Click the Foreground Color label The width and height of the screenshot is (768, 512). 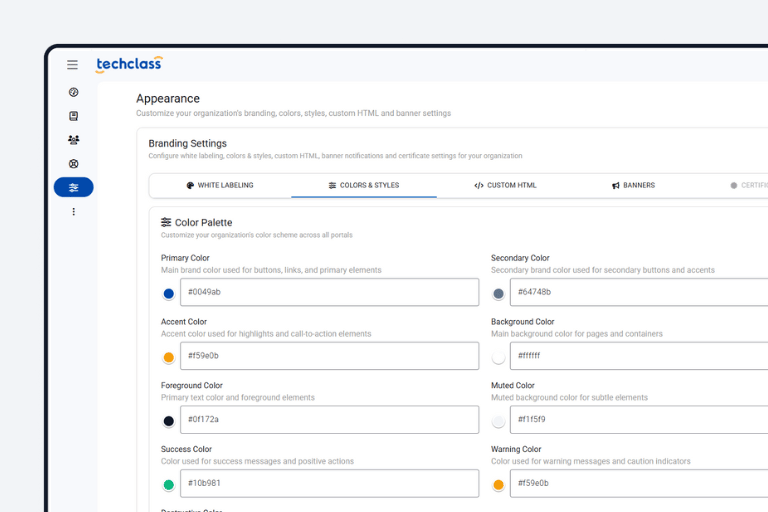click(192, 385)
